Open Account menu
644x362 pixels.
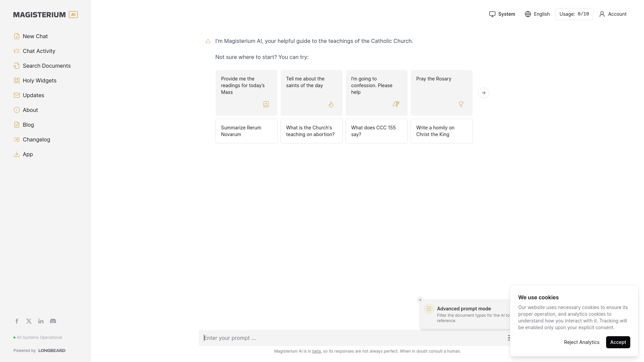click(612, 14)
